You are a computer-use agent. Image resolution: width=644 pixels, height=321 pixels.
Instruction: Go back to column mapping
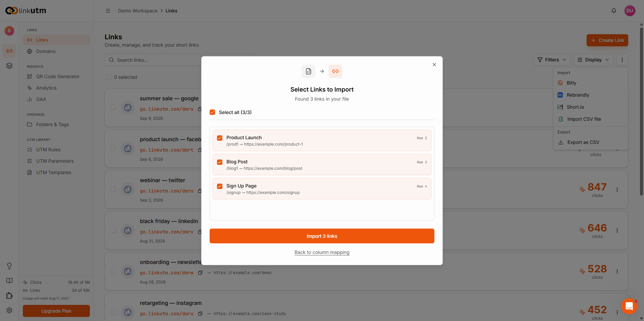(x=322, y=252)
